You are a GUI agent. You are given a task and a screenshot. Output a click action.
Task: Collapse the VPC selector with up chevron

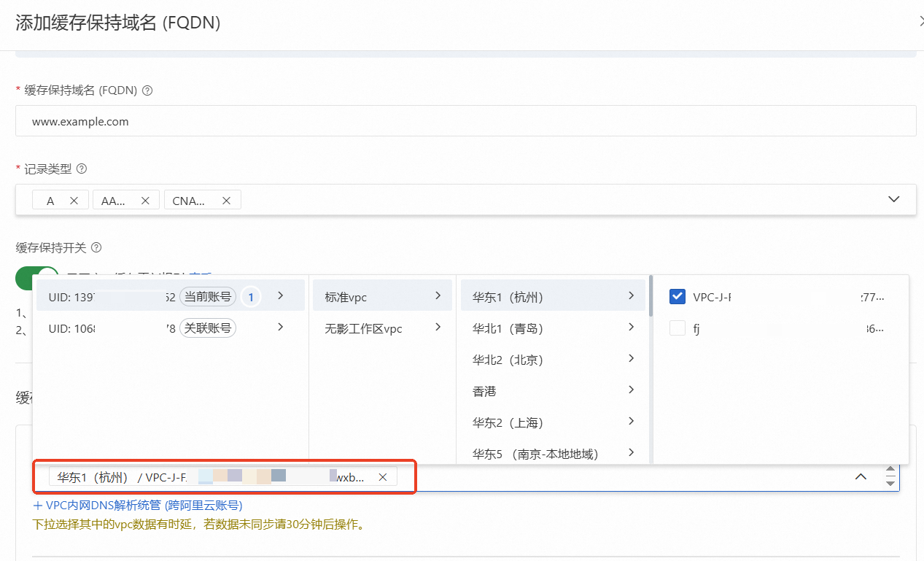861,476
